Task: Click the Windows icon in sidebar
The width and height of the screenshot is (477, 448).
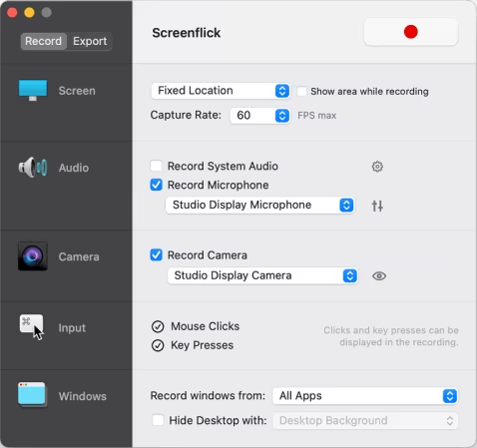Action: [x=32, y=395]
